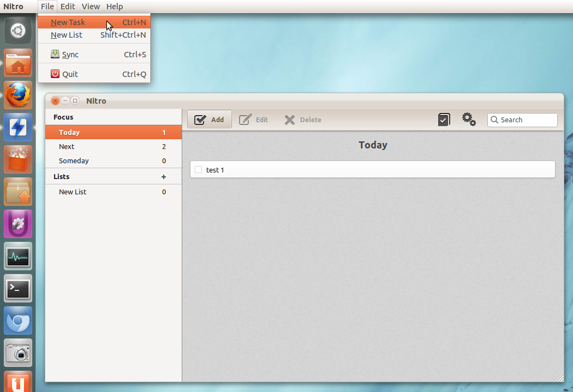573x392 pixels.
Task: Click the logbook checkmark icon in toolbar
Action: [444, 120]
